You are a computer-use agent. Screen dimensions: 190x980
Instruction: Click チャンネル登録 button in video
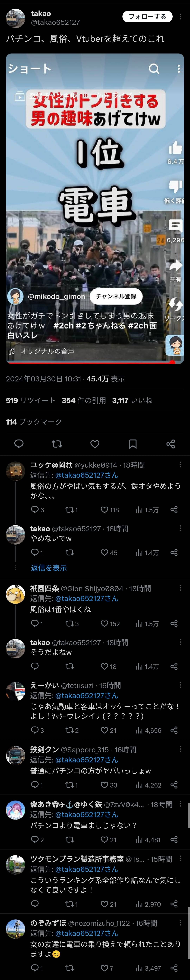pos(116,296)
